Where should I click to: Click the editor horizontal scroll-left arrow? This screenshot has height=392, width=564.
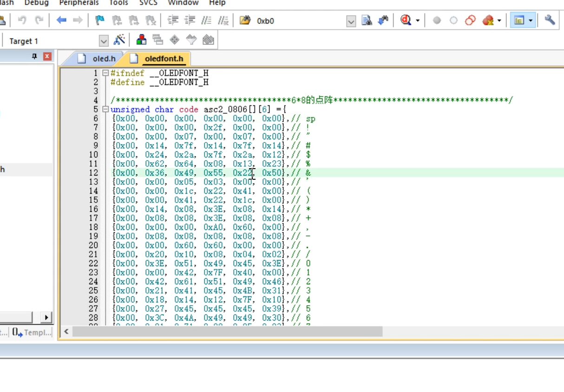click(x=66, y=332)
